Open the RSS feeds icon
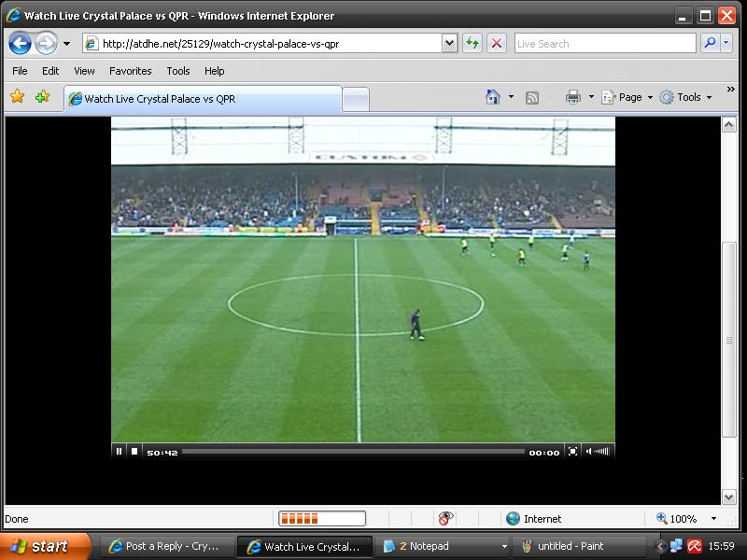The width and height of the screenshot is (747, 560). click(x=532, y=97)
